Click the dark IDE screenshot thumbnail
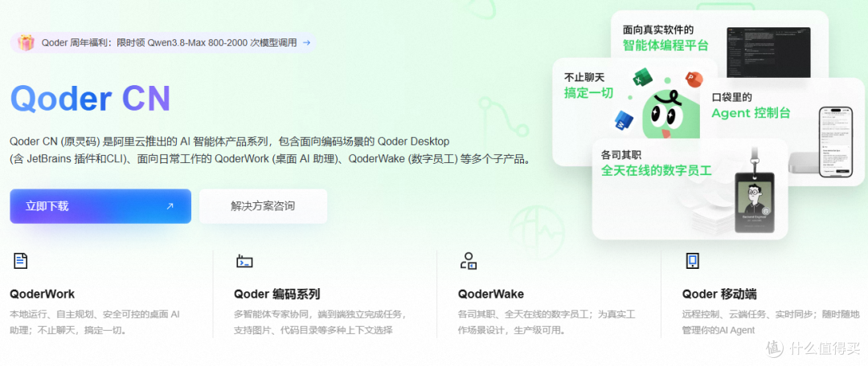This screenshot has height=366, width=868. coord(768,52)
